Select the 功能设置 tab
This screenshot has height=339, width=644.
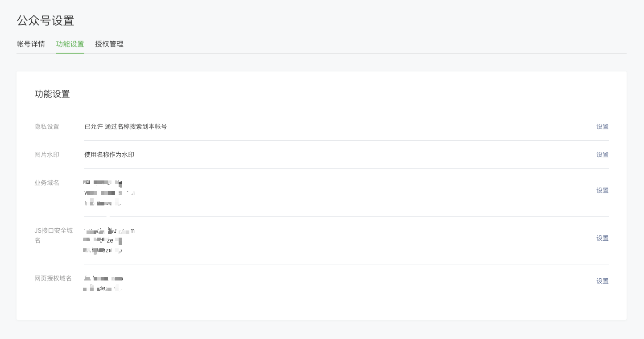[70, 44]
